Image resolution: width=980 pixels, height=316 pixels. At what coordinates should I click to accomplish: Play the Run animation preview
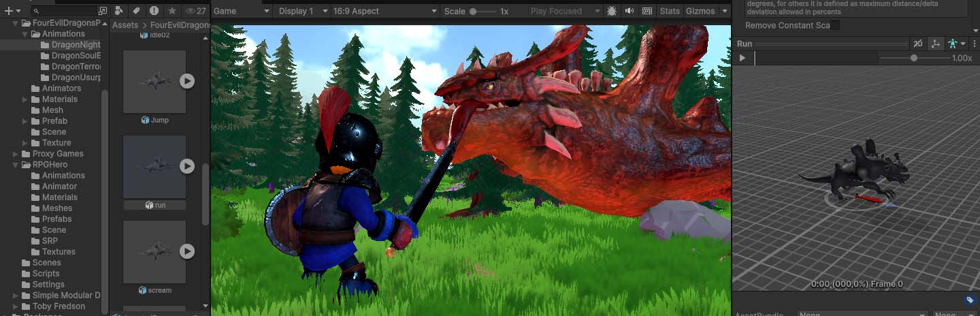(x=742, y=59)
